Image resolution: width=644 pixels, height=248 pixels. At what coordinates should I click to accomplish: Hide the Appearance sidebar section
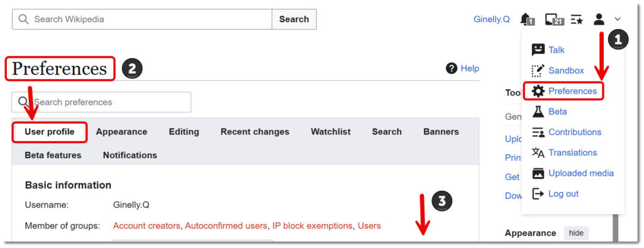click(576, 233)
